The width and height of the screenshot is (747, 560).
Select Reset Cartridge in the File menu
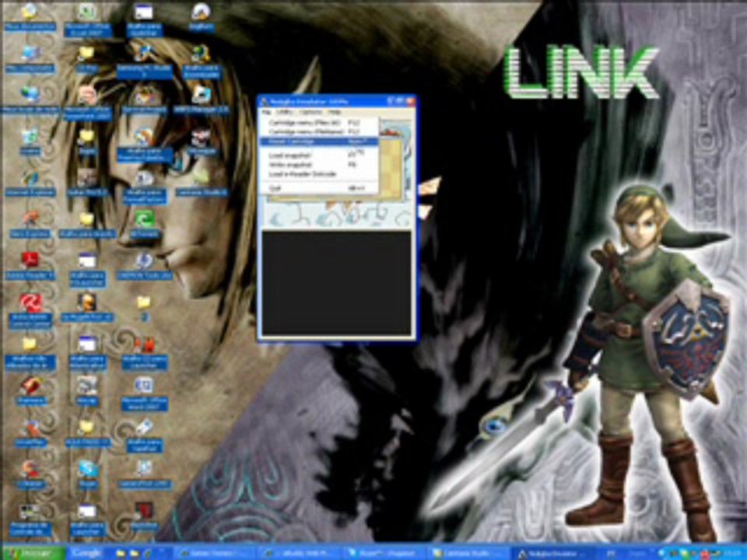click(x=318, y=142)
